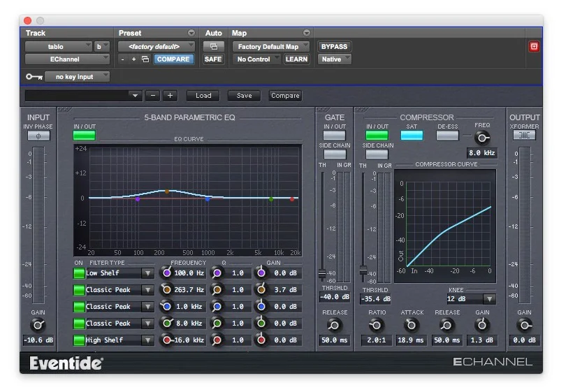Open the EChannel plug-in selector
Image resolution: width=566 pixels, height=392 pixels.
coord(67,59)
